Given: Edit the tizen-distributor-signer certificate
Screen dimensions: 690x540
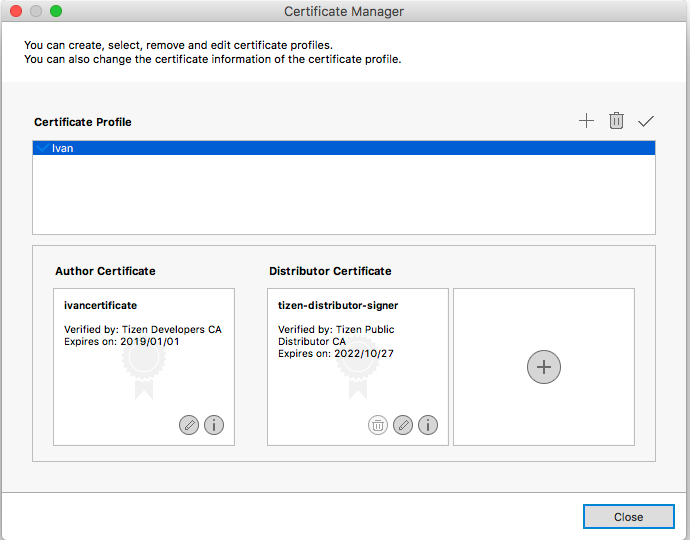Looking at the screenshot, I should [403, 425].
